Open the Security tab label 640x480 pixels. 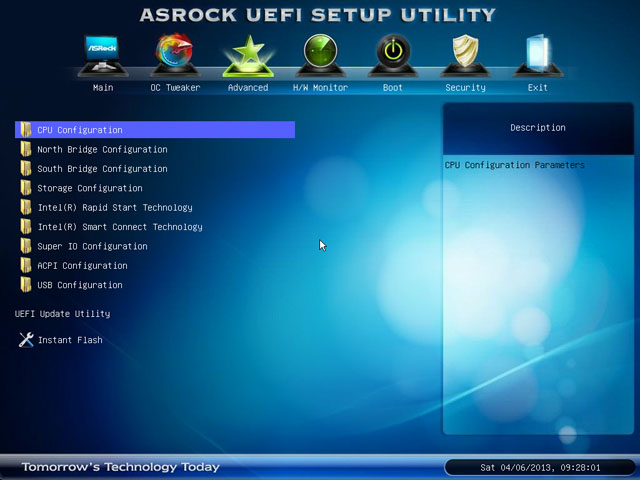[x=465, y=87]
